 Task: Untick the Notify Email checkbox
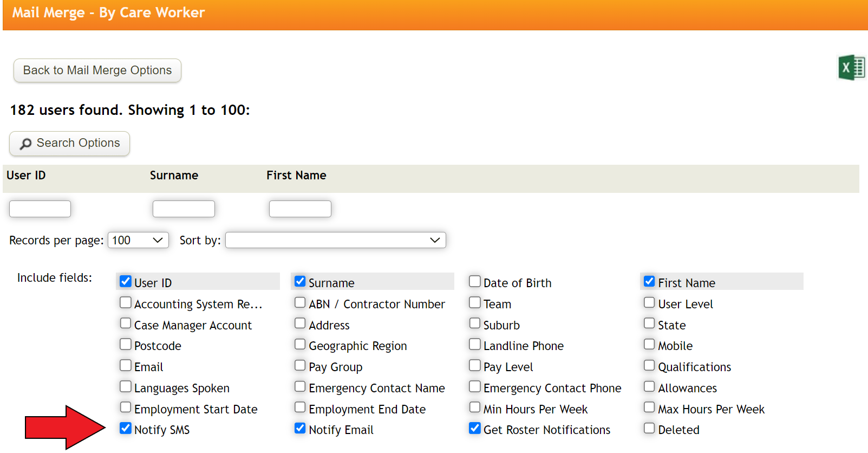(x=300, y=428)
